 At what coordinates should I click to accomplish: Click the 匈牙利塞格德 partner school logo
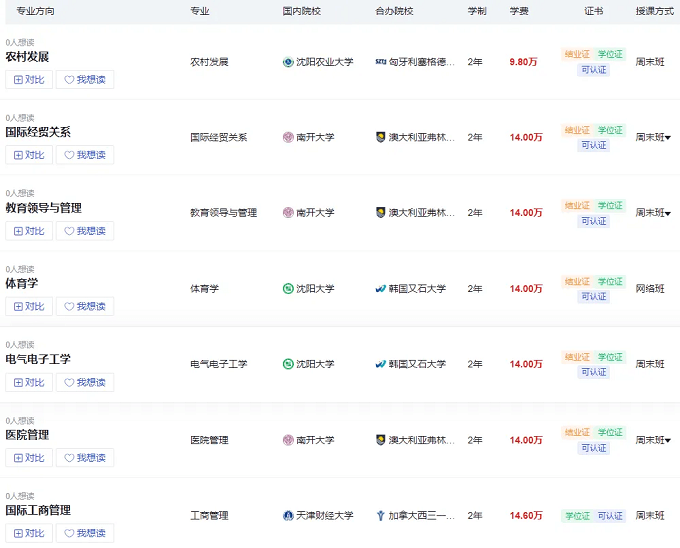tap(381, 62)
